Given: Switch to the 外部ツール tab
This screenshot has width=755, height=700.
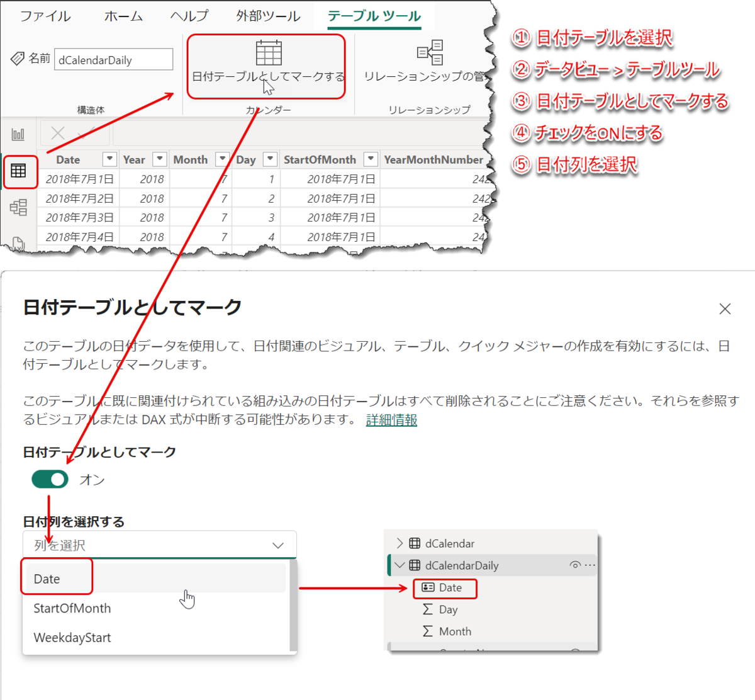Looking at the screenshot, I should 268,16.
